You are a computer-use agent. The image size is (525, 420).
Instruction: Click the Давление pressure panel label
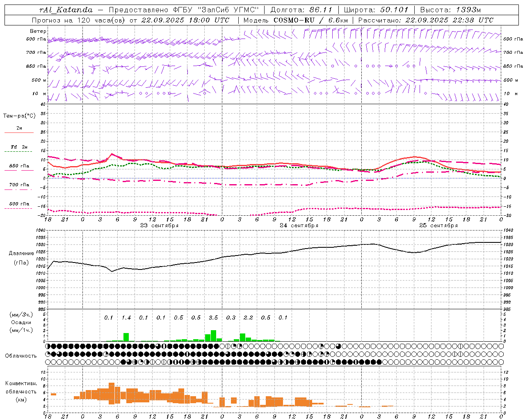[21, 253]
